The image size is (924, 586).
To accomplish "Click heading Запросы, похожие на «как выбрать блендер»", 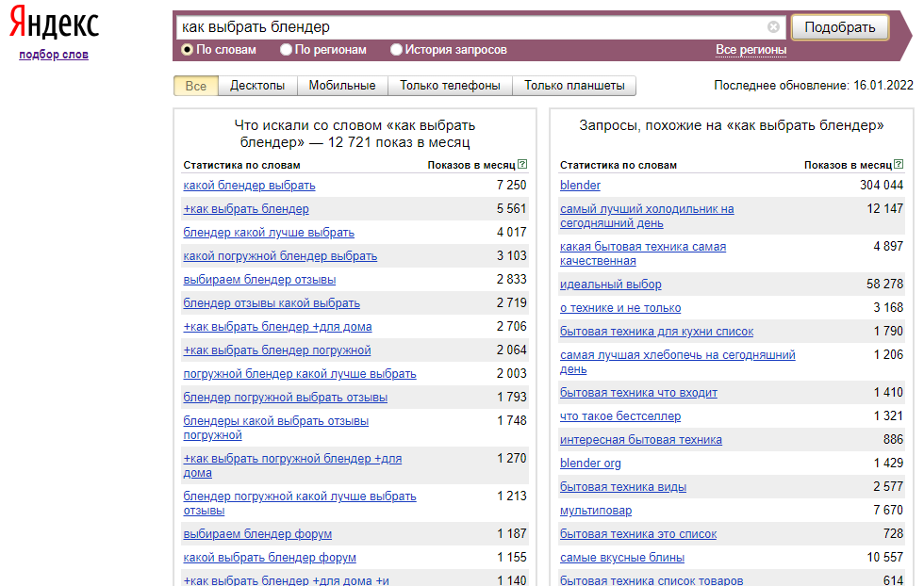I will pyautogui.click(x=732, y=125).
